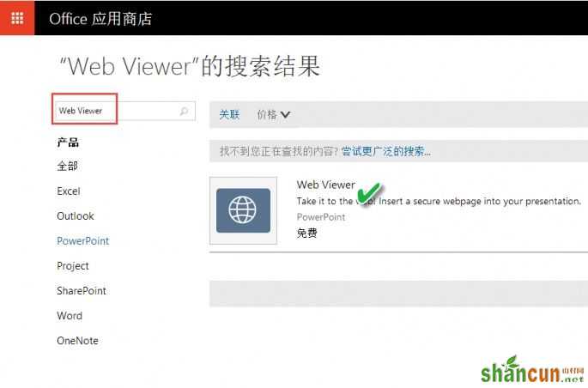This screenshot has width=588, height=388.
Task: Expand the 价格 price dropdown arrow
Action: point(285,114)
